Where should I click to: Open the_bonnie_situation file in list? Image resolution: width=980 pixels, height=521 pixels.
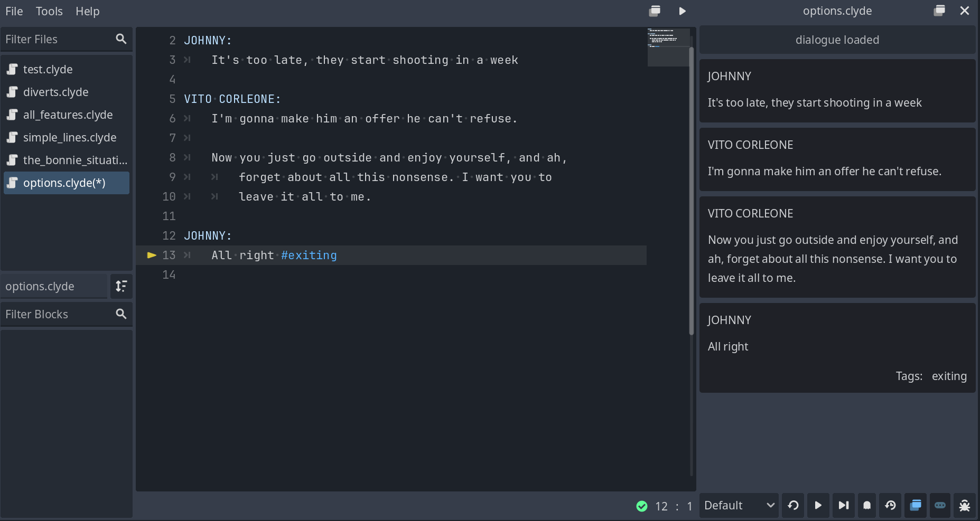click(x=68, y=160)
